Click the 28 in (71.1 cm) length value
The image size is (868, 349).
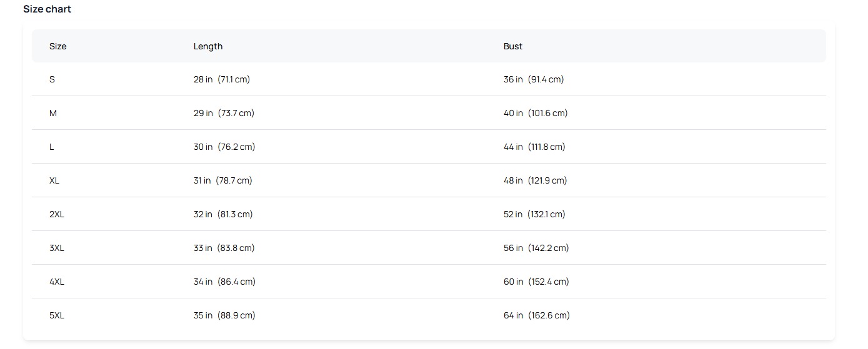pos(222,79)
